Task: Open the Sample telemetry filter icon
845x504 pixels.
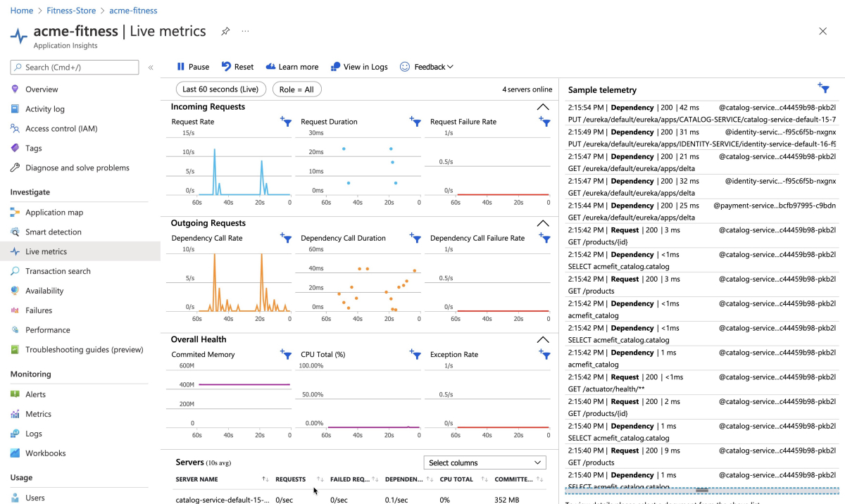Action: tap(823, 88)
